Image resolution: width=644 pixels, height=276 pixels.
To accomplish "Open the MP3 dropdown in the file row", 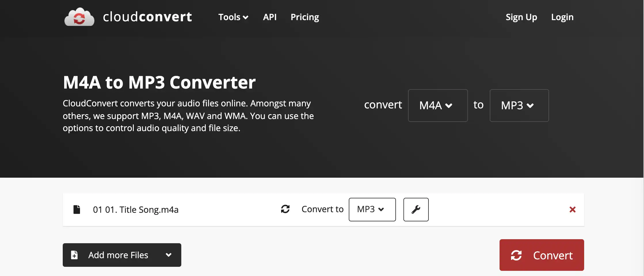I will [x=372, y=210].
